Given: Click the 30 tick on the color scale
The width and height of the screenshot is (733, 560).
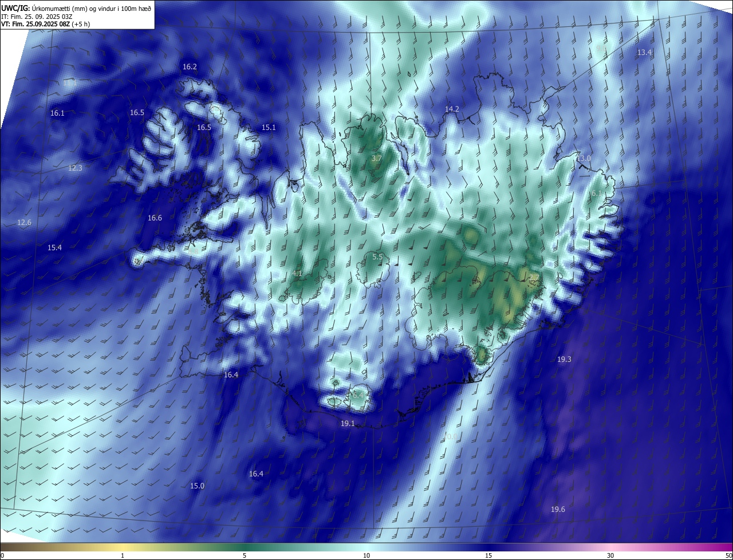Looking at the screenshot, I should coord(610,556).
